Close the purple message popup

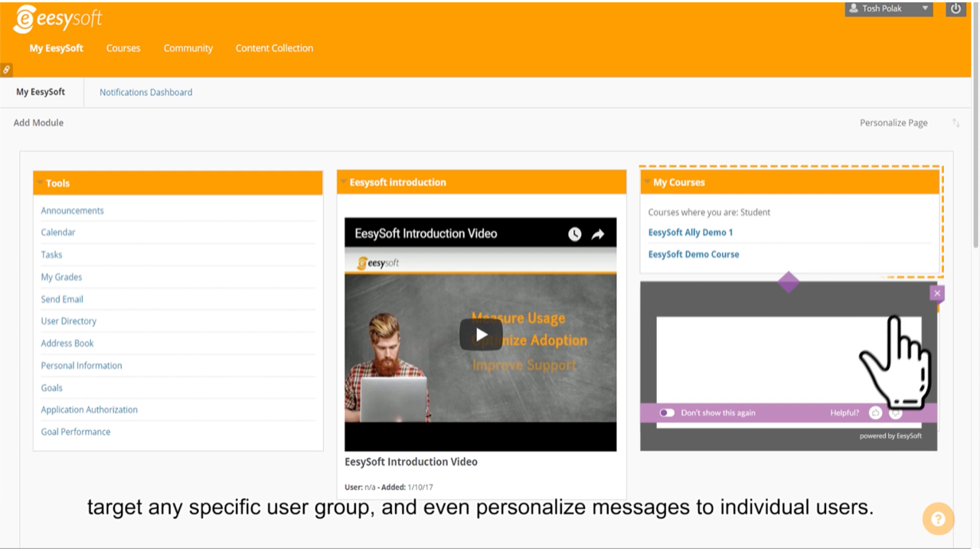[x=937, y=293]
